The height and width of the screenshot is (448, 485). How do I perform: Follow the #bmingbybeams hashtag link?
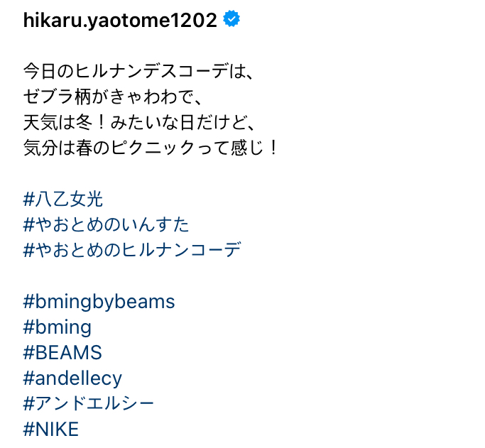point(99,302)
